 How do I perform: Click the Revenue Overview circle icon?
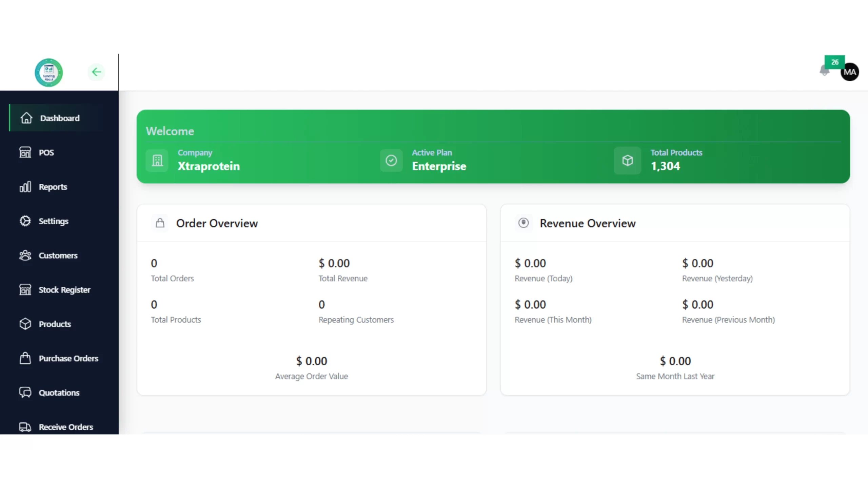(x=524, y=223)
